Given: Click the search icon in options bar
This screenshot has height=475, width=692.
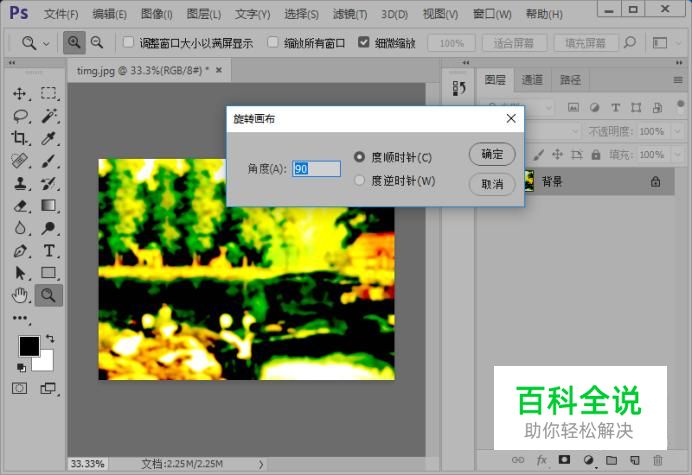Looking at the screenshot, I should (630, 43).
